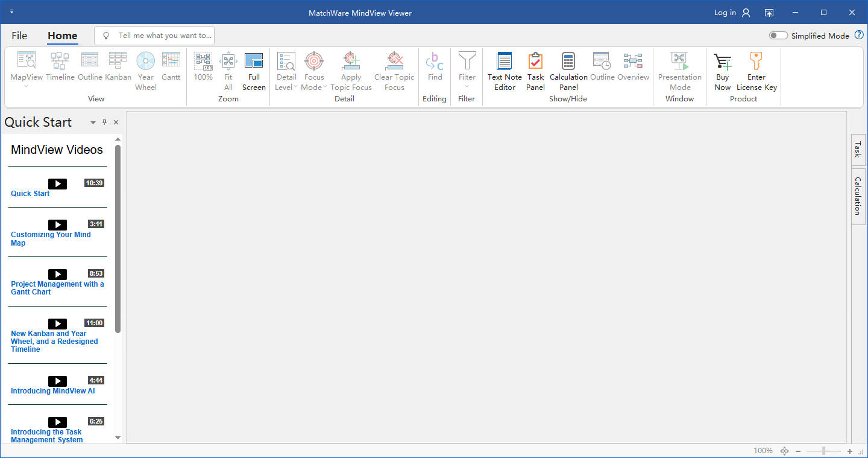The height and width of the screenshot is (458, 868).
Task: Open the Calculation side tab
Action: 857,196
